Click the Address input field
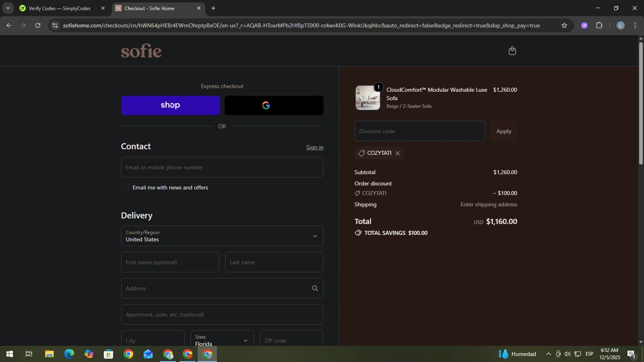This screenshot has width=644, height=362. 222,288
